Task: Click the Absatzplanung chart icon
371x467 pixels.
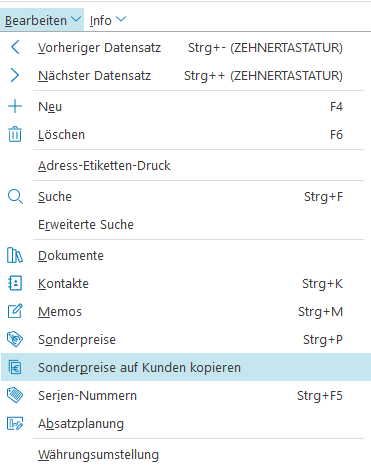Action: point(15,423)
